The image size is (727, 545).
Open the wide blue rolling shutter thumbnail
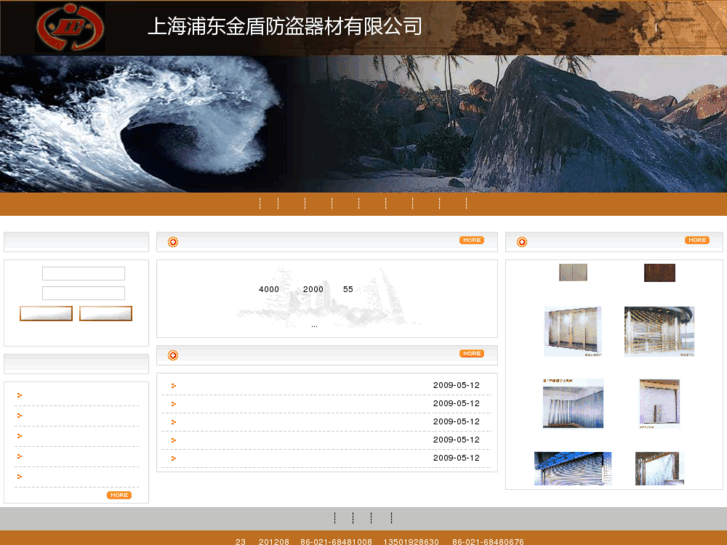click(573, 468)
